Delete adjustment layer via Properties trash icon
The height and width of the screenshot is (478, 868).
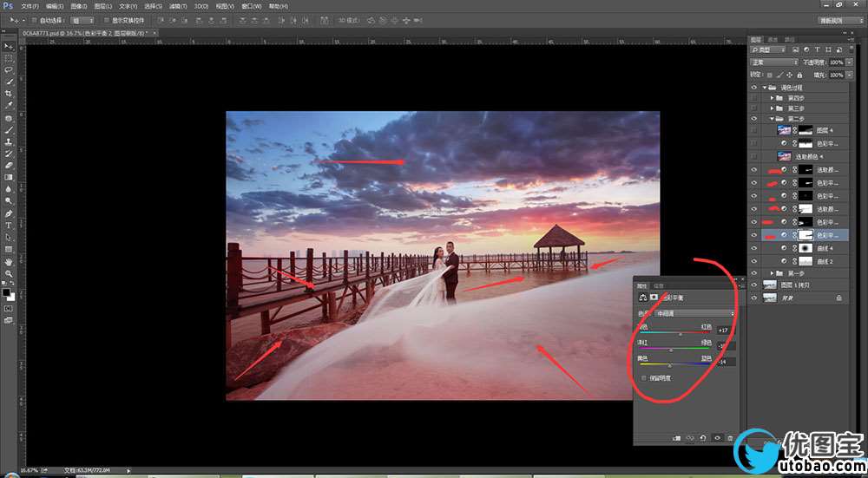pos(730,437)
